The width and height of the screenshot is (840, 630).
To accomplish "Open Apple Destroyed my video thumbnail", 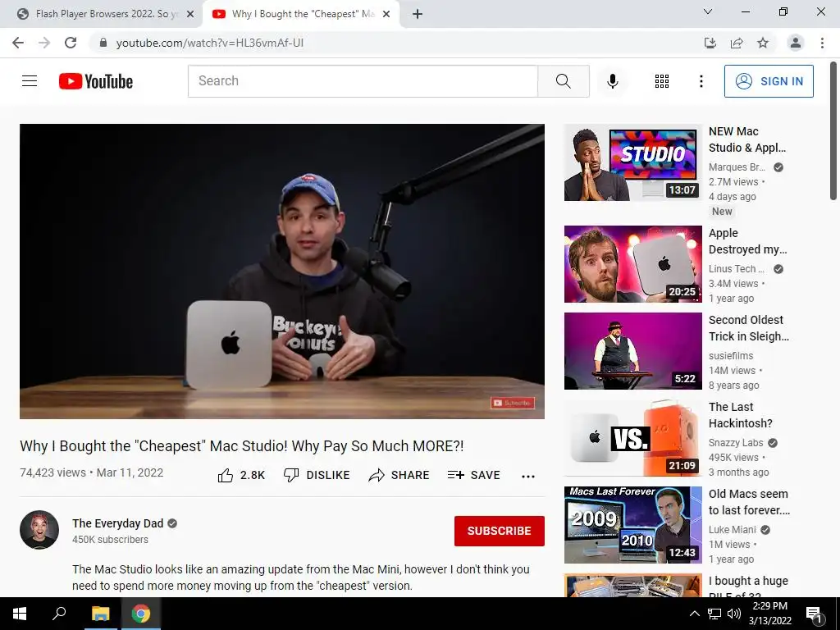I will [633, 264].
